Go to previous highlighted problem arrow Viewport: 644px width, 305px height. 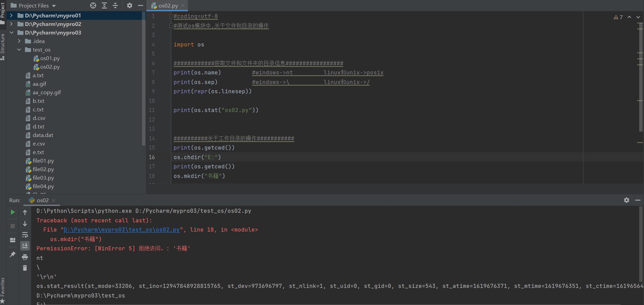(629, 17)
